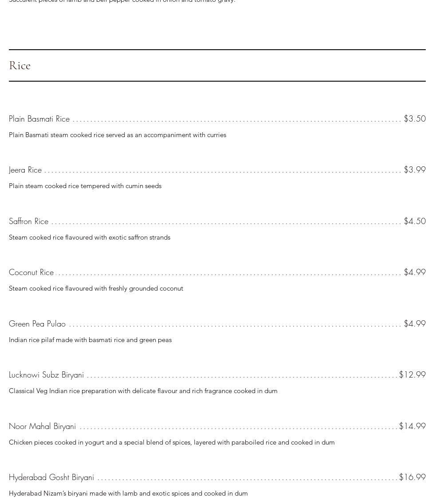Select the Jeera Rice menu item

tap(25, 170)
